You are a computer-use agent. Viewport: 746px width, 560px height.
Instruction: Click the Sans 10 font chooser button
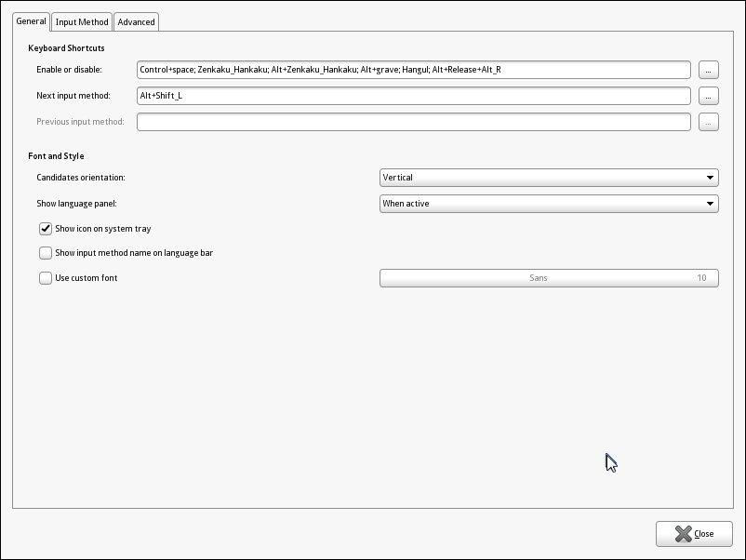coord(549,278)
